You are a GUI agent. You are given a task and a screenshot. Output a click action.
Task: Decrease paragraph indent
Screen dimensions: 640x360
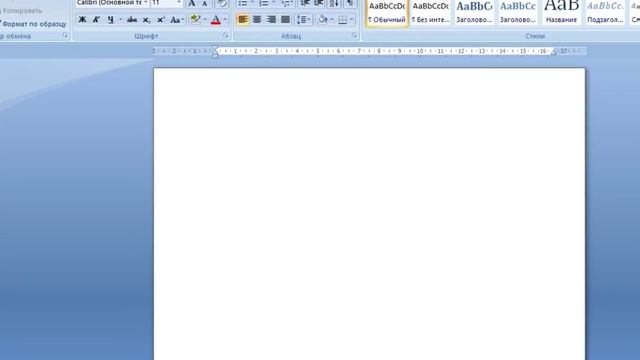[x=305, y=4]
